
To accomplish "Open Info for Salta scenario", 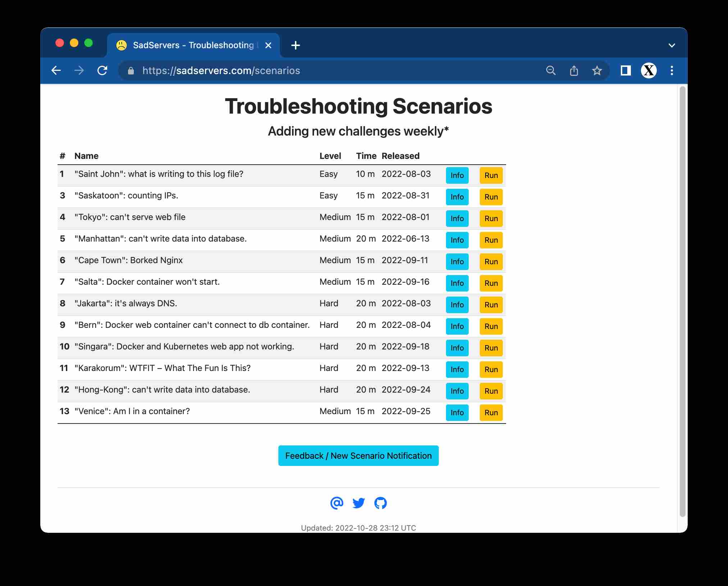I will (457, 283).
